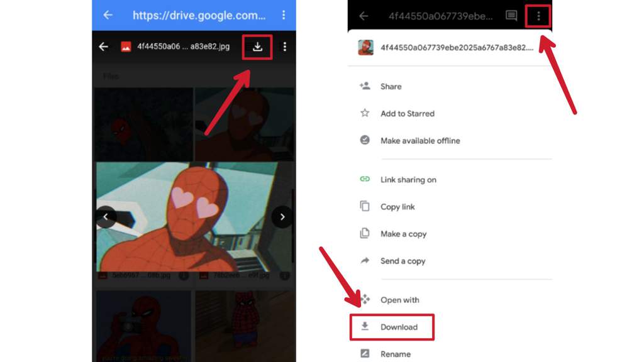Tap the browser back arrow beside the drive.google.com URL
The height and width of the screenshot is (362, 644).
click(108, 15)
